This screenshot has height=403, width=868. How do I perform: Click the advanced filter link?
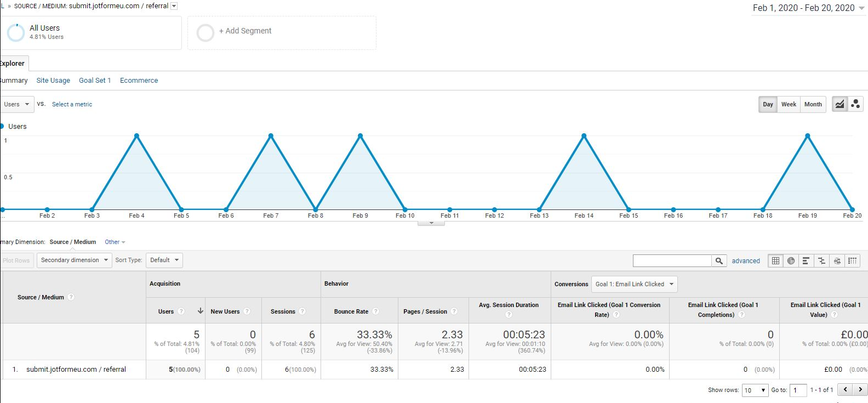[x=746, y=261]
